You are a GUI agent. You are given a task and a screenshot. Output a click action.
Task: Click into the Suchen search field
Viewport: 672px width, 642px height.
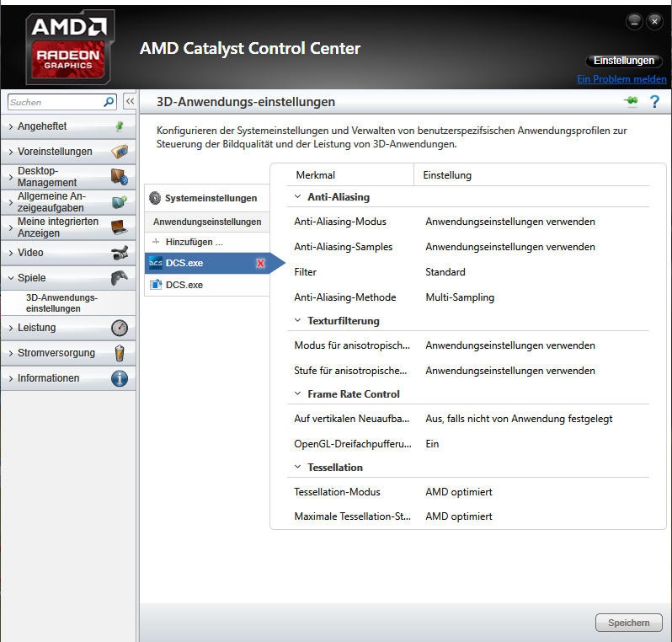(x=56, y=102)
